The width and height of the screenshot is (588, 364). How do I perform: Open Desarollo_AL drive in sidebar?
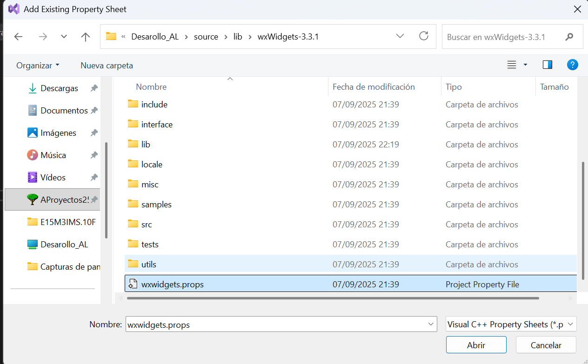[x=64, y=244]
